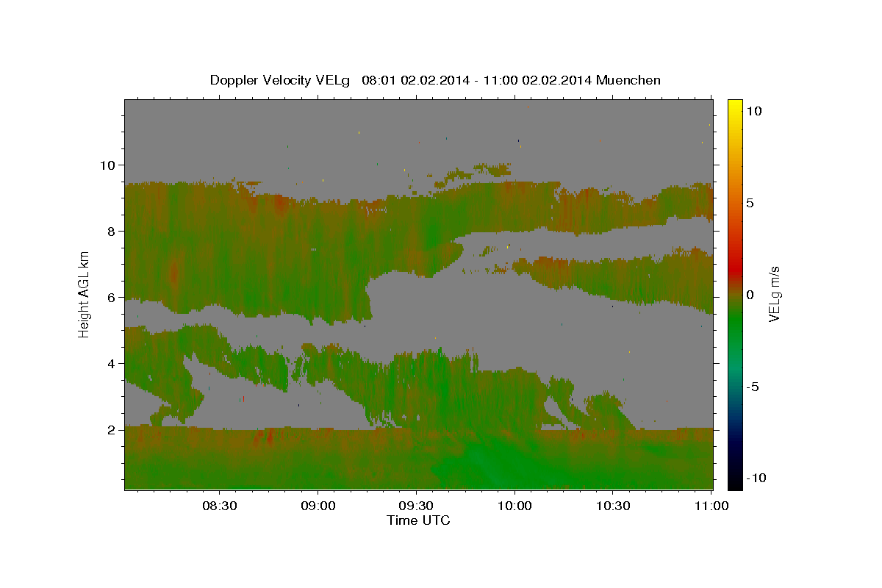This screenshot has width=882, height=588.
Task: Click the yellow top of the velocity colorbar
Action: pyautogui.click(x=735, y=107)
